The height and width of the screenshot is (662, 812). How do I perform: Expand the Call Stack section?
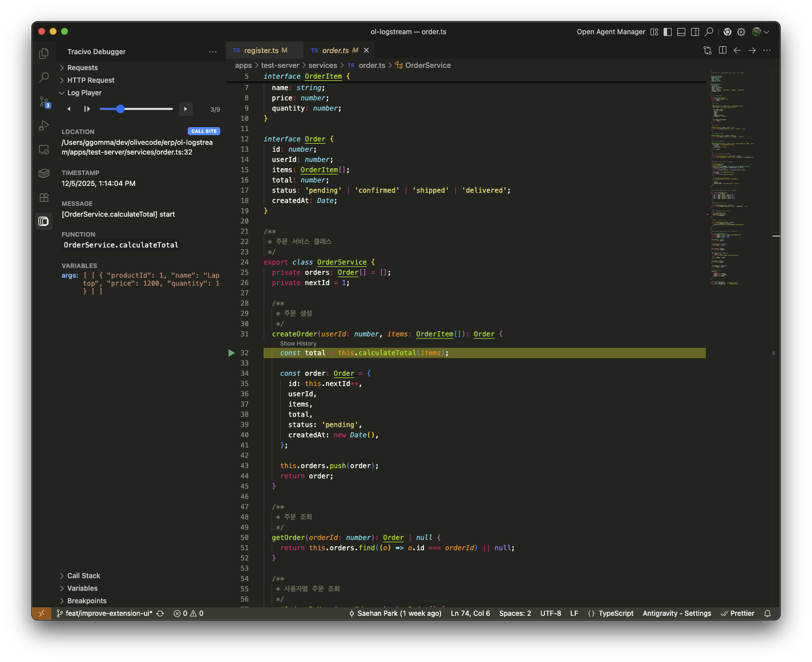(83, 576)
